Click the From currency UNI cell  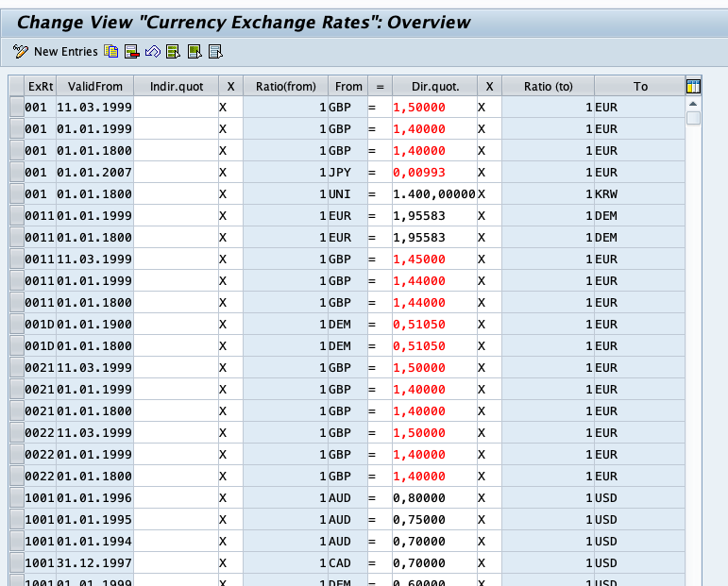tap(347, 194)
